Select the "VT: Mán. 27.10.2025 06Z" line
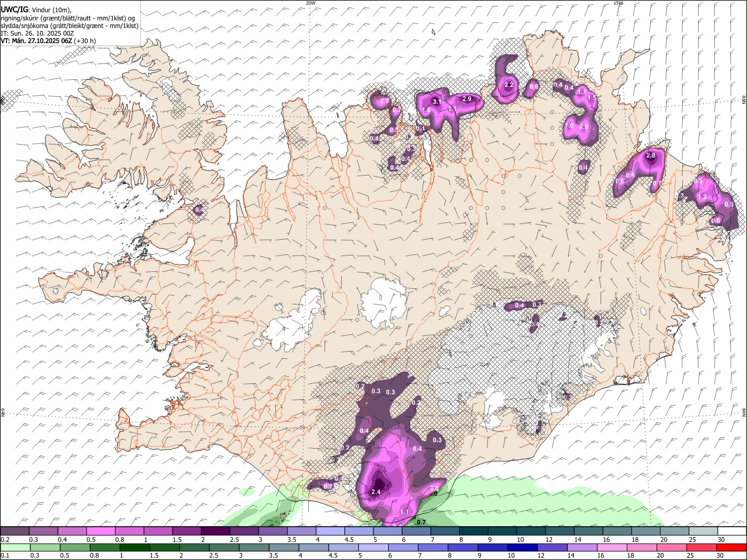The image size is (747, 560). (x=37, y=41)
